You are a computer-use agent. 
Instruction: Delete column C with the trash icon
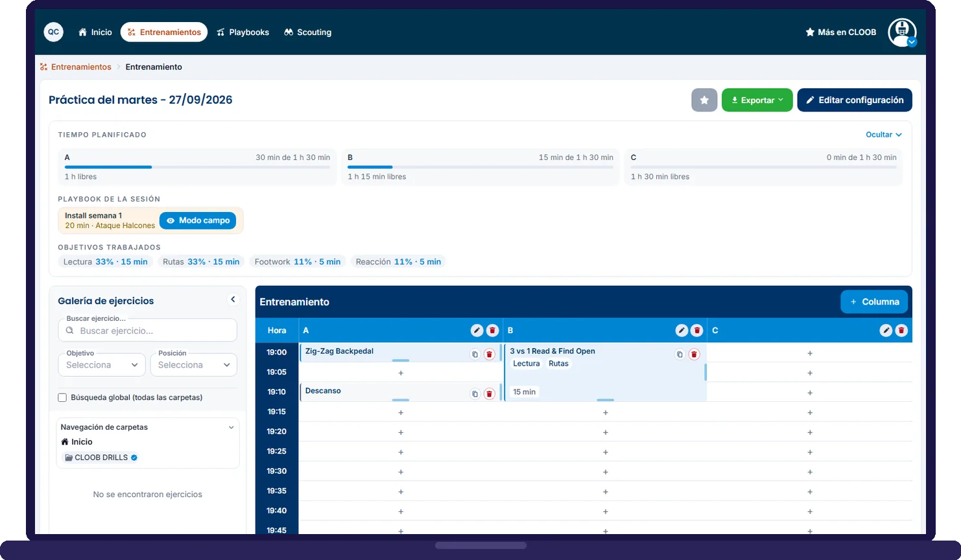point(901,331)
